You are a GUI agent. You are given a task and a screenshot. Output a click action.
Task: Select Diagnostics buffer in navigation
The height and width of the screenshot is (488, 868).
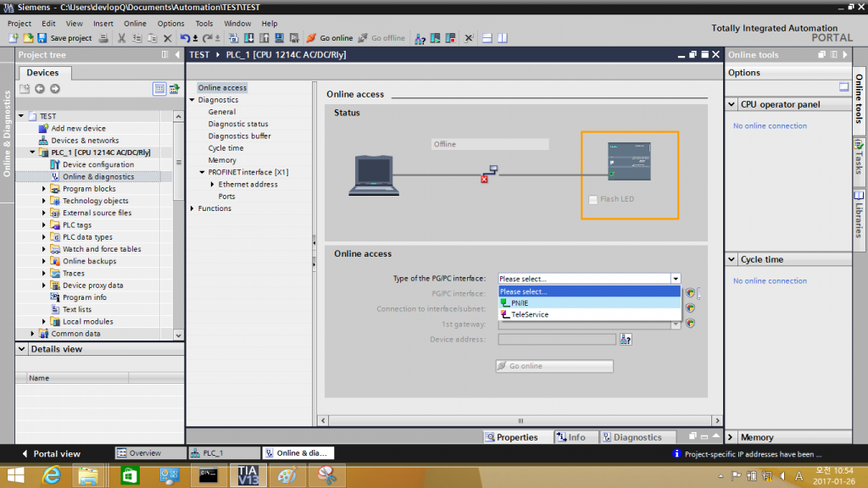pos(239,136)
